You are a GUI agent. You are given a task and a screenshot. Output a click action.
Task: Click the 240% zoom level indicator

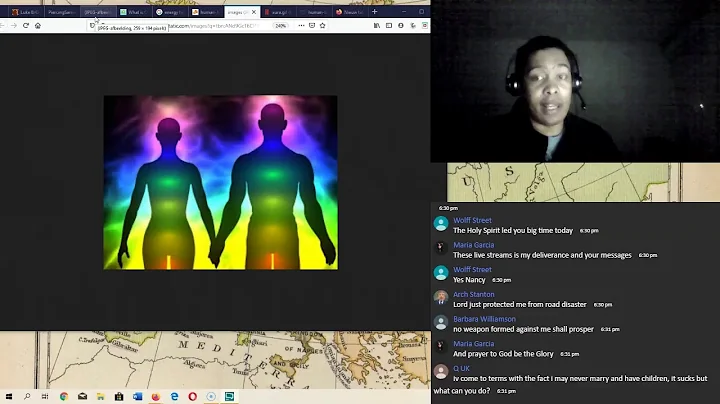coord(281,26)
